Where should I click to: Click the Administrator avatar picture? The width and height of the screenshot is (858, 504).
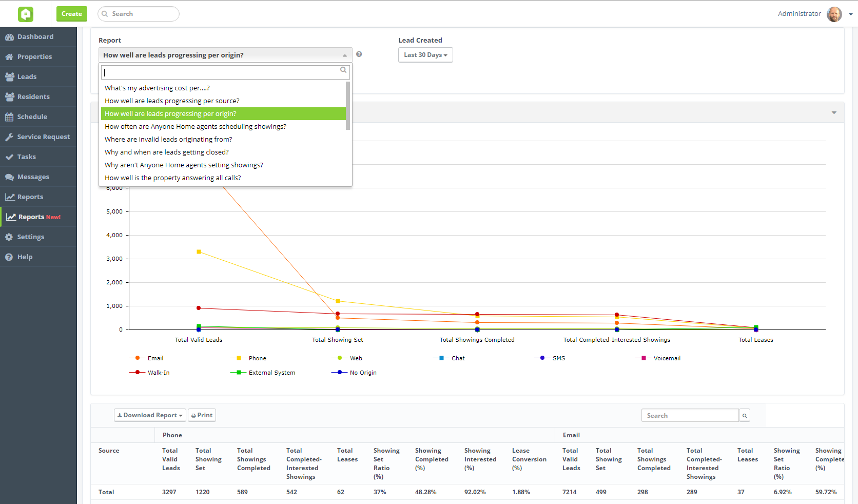pyautogui.click(x=834, y=14)
